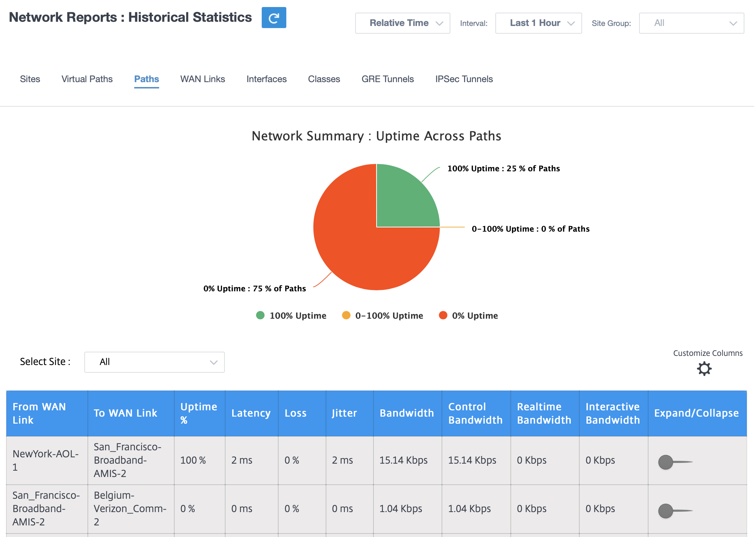Open the Classes tab

click(x=324, y=79)
